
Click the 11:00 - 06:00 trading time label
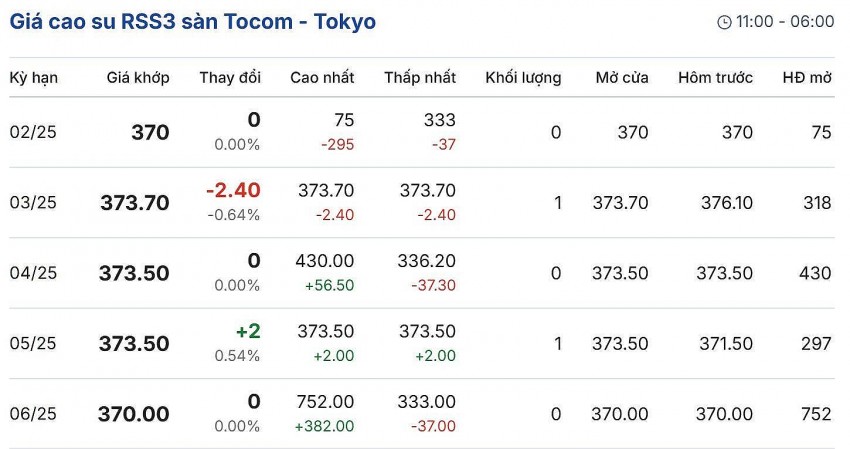[784, 22]
